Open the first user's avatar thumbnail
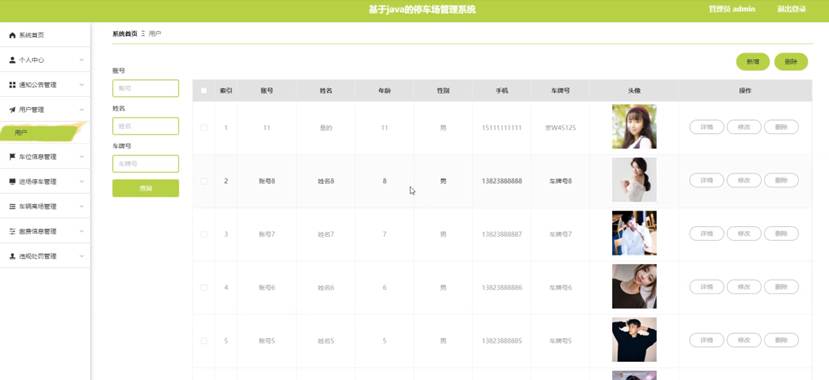 tap(634, 127)
